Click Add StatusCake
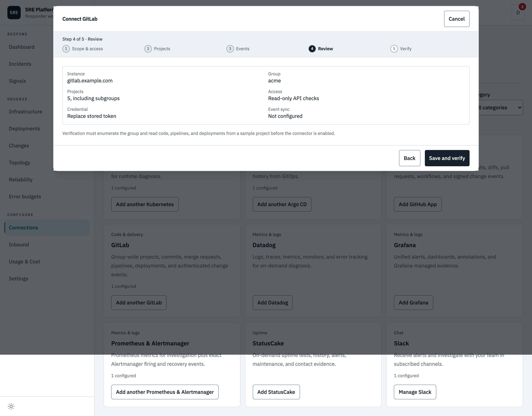 (x=276, y=392)
